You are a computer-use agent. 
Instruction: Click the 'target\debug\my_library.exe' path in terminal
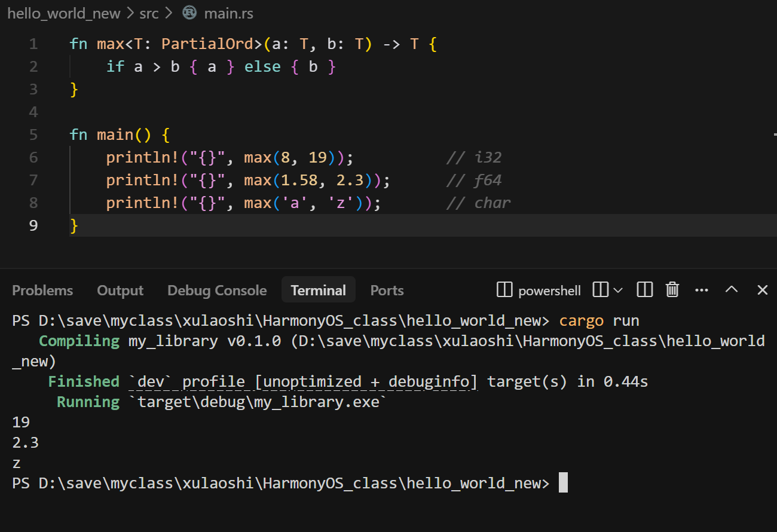(259, 402)
